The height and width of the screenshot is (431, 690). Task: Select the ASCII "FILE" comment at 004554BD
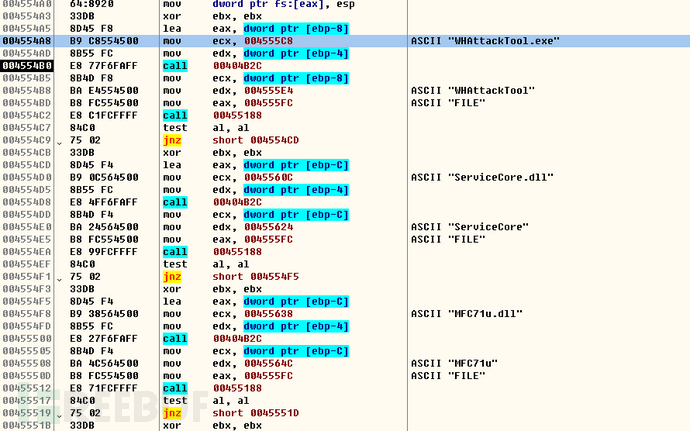(448, 103)
